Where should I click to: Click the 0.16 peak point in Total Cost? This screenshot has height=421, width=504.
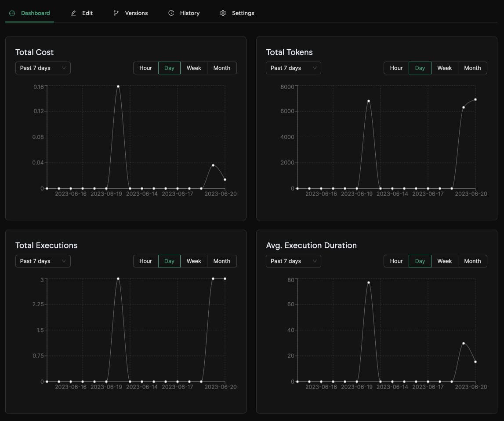(x=118, y=86)
